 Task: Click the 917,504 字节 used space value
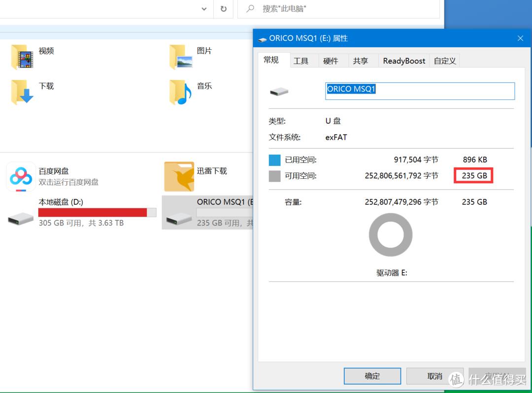point(416,160)
